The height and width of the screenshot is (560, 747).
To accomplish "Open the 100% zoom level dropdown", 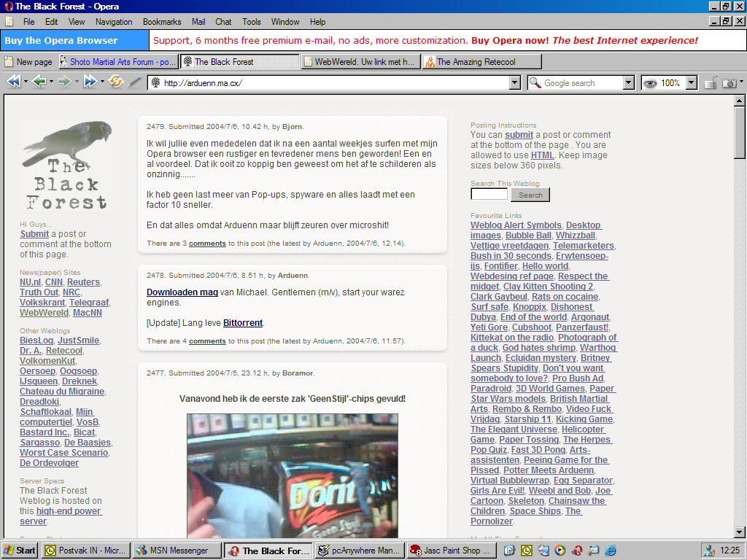I will (x=692, y=83).
